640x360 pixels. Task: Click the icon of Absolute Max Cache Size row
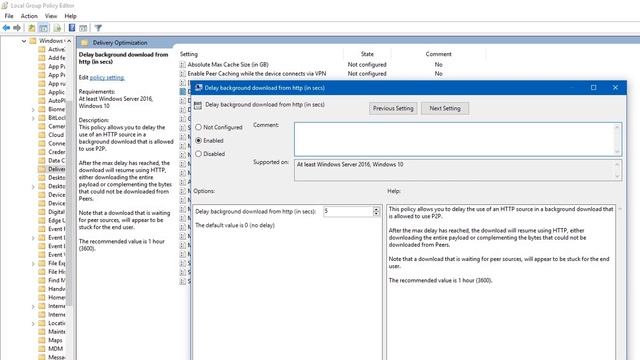(182, 64)
